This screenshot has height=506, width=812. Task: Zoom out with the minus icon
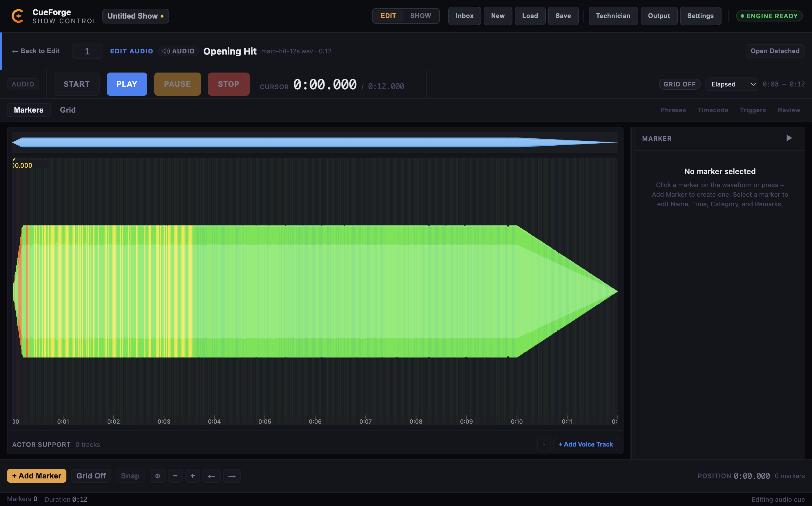(175, 476)
